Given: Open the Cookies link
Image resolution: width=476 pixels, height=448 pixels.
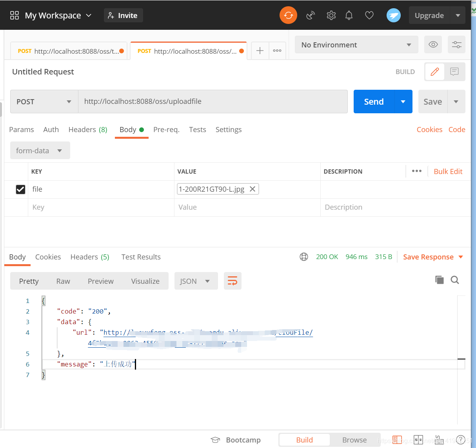Looking at the screenshot, I should (429, 129).
